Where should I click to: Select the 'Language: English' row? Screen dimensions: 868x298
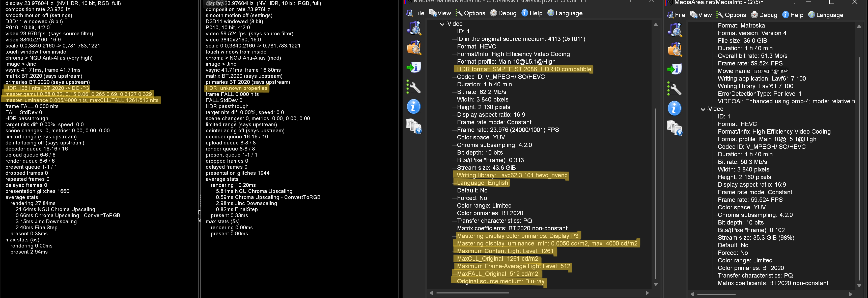click(x=482, y=183)
